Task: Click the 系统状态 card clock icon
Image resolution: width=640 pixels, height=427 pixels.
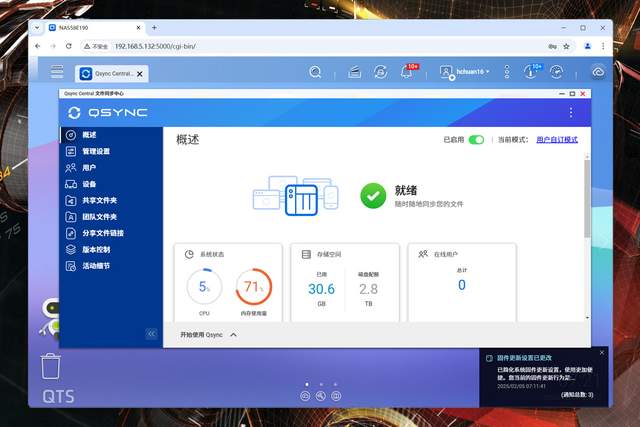Action: point(189,254)
